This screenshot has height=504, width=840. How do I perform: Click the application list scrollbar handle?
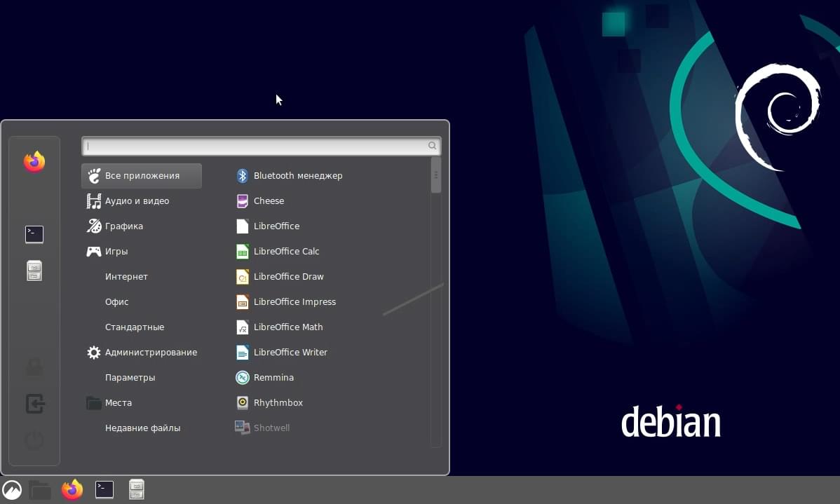coord(435,175)
